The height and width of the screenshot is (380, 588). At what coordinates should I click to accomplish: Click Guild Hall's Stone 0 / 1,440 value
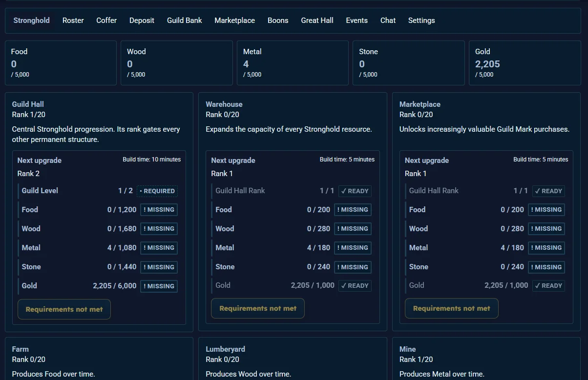coord(122,267)
